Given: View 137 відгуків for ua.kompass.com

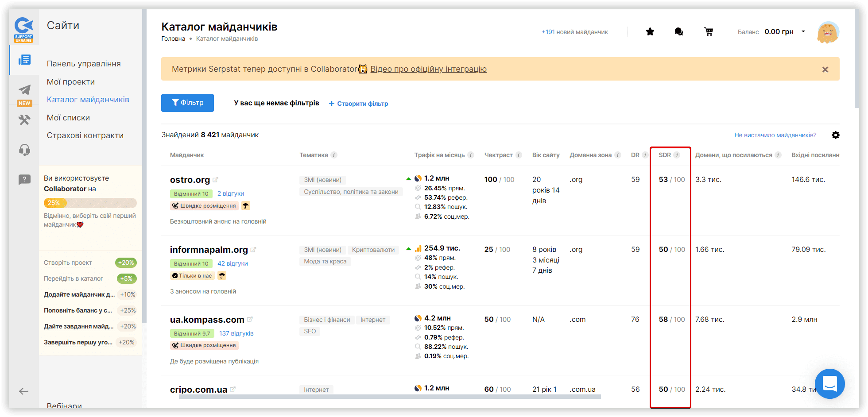Looking at the screenshot, I should 236,333.
